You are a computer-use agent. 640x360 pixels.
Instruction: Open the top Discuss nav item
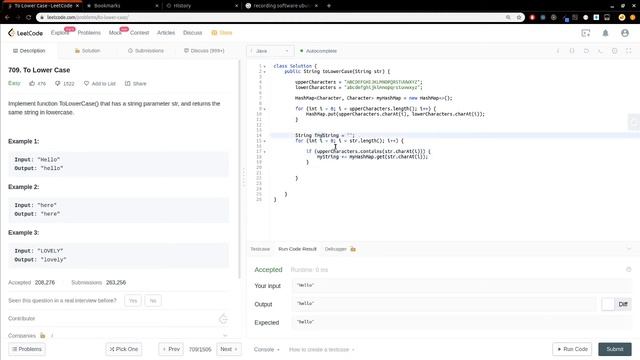click(192, 33)
